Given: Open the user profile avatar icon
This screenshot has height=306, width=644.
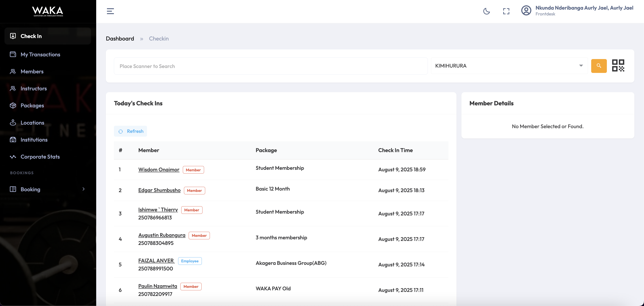Looking at the screenshot, I should pyautogui.click(x=526, y=11).
